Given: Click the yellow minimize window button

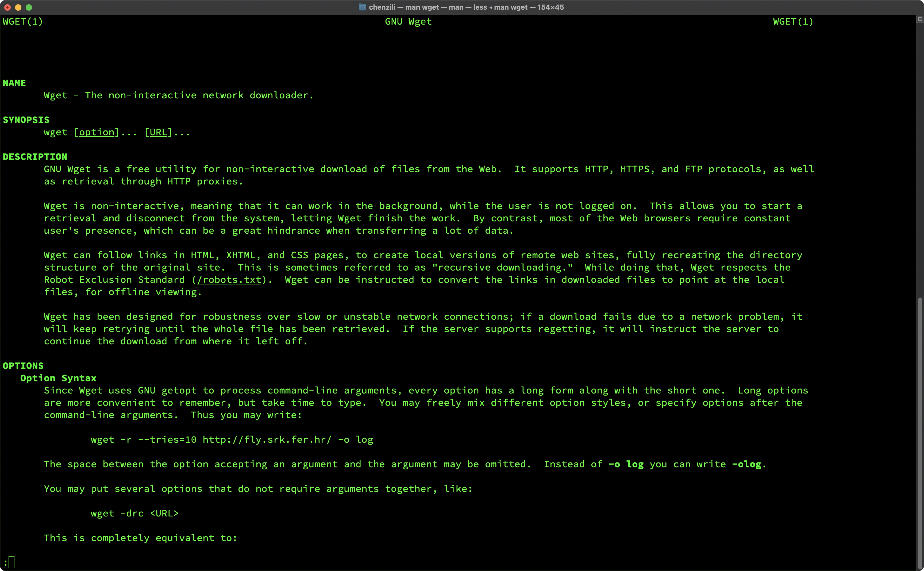Looking at the screenshot, I should [x=18, y=7].
